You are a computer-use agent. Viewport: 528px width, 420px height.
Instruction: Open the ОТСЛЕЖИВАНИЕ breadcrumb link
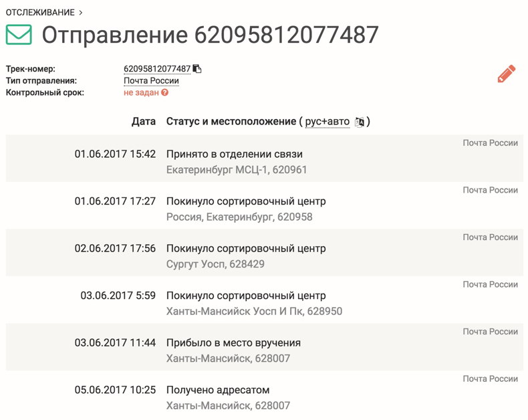pos(40,13)
